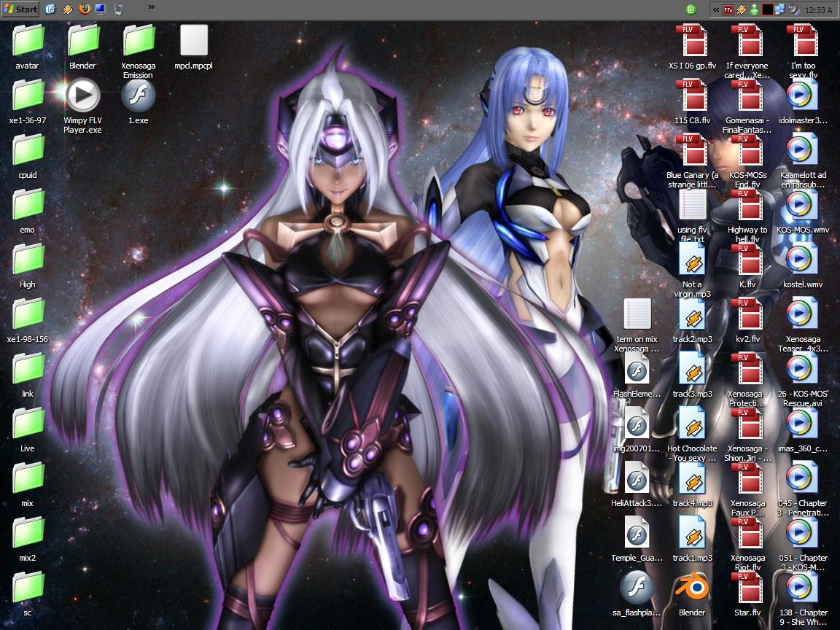Select the imas_360 video file
840x630 pixels.
803,430
